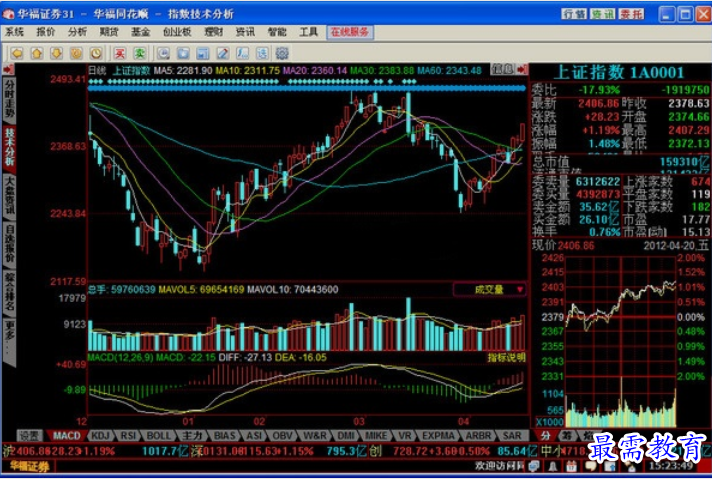Click the red arrow icon beside 信息
Image resolution: width=712 pixels, height=479 pixels.
[x=522, y=69]
